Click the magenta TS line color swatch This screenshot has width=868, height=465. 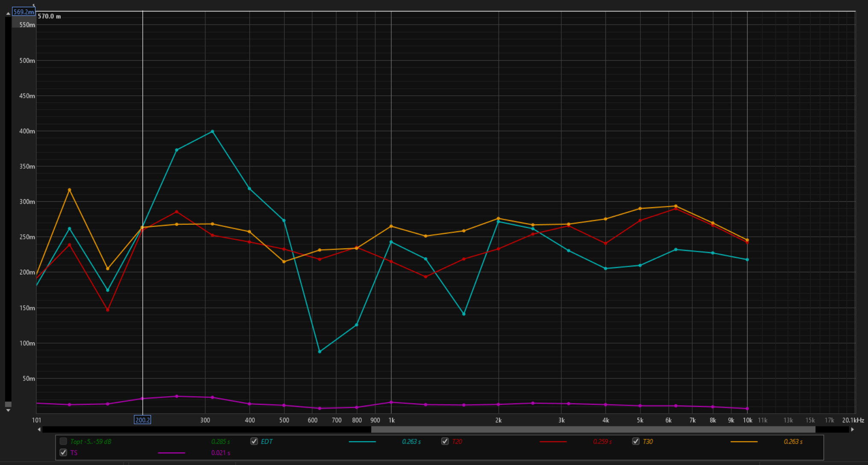click(171, 453)
